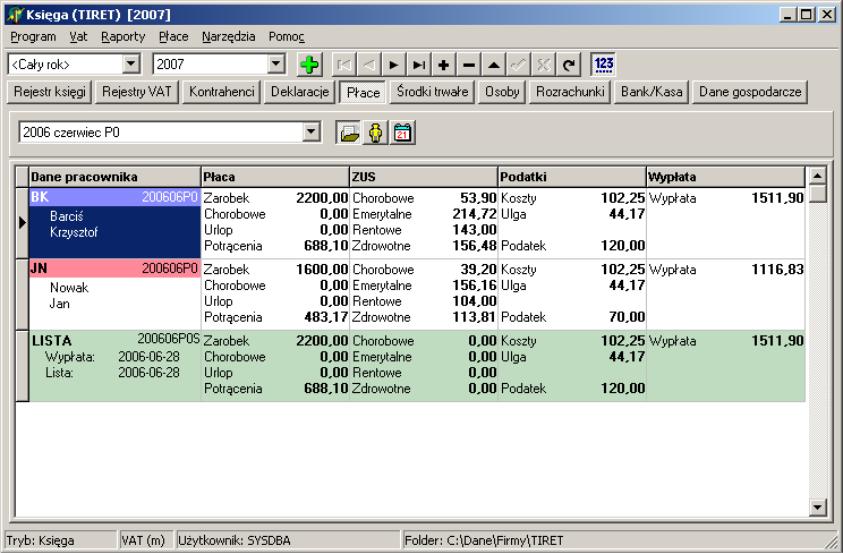The height and width of the screenshot is (553, 843).
Task: Click Potrącenia value 483,17
Action: (326, 317)
